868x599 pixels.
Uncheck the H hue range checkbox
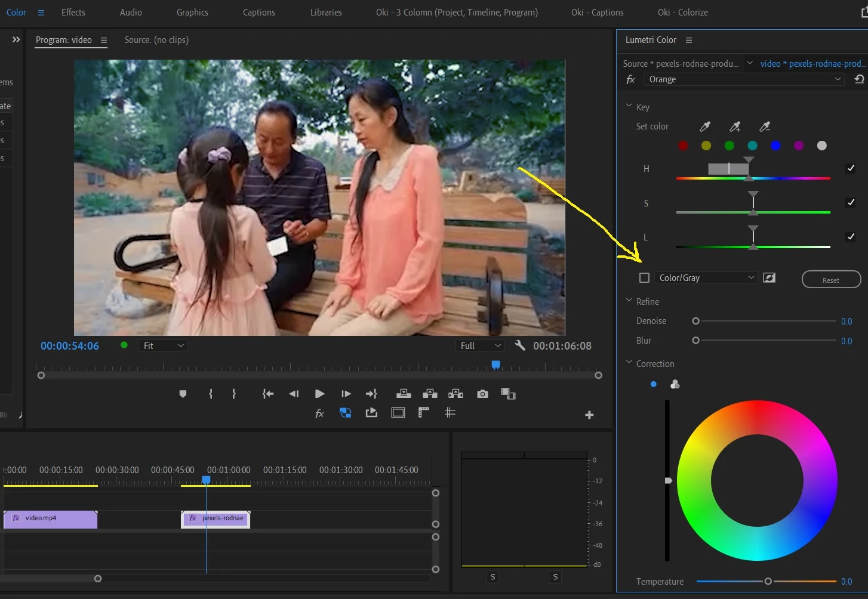tap(851, 168)
